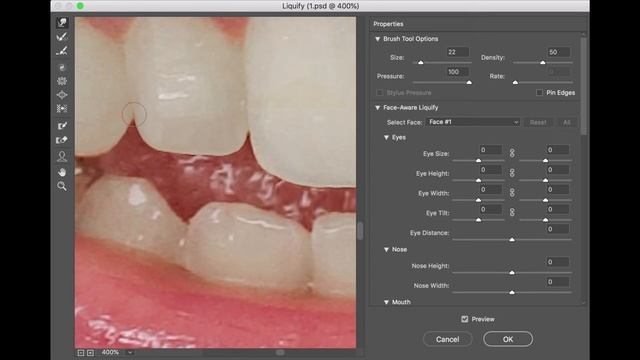The height and width of the screenshot is (360, 640).
Task: Click the left Eye Size value field
Action: 491,150
